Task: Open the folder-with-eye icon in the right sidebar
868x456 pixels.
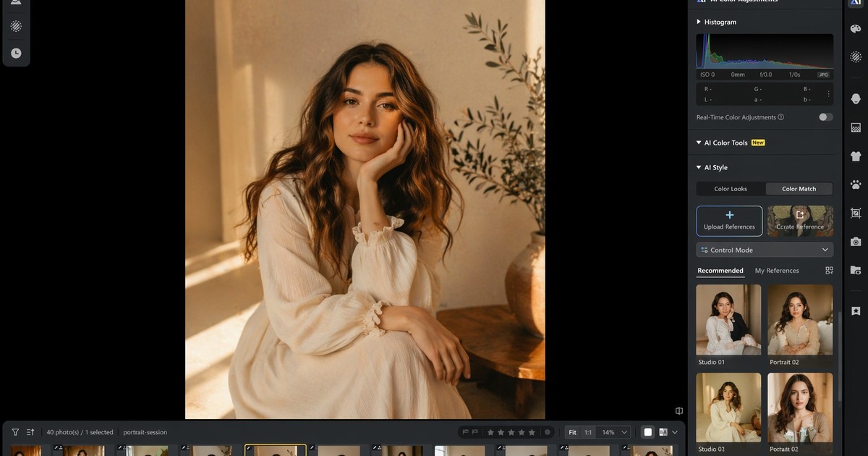Action: [856, 270]
